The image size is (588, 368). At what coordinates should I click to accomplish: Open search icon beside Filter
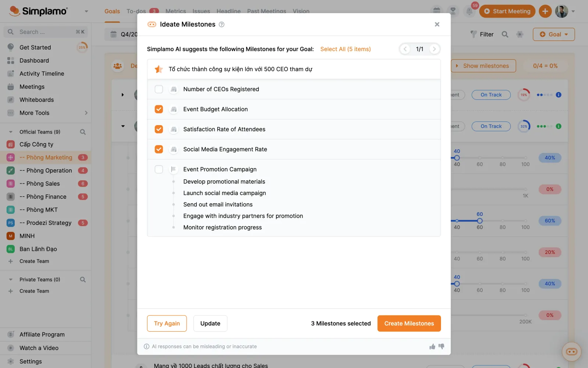[505, 34]
